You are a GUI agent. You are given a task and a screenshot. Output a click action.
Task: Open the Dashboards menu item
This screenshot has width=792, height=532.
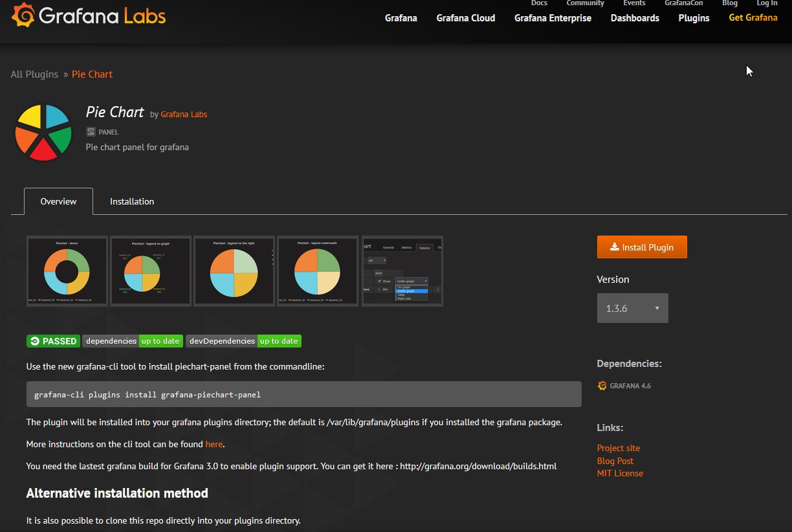pyautogui.click(x=635, y=18)
